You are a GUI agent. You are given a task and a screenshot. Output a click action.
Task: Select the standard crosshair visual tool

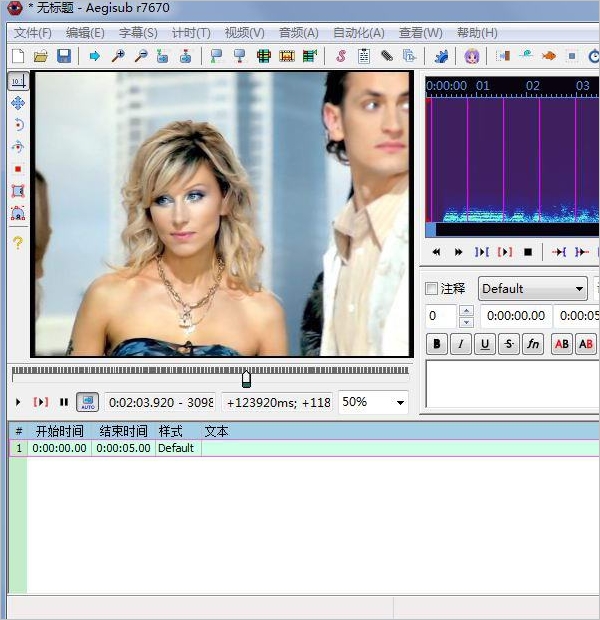pos(18,81)
